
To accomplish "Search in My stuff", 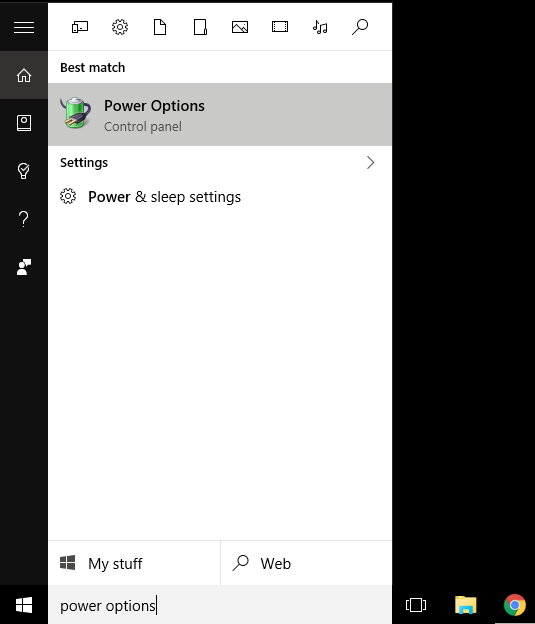I will (x=134, y=563).
